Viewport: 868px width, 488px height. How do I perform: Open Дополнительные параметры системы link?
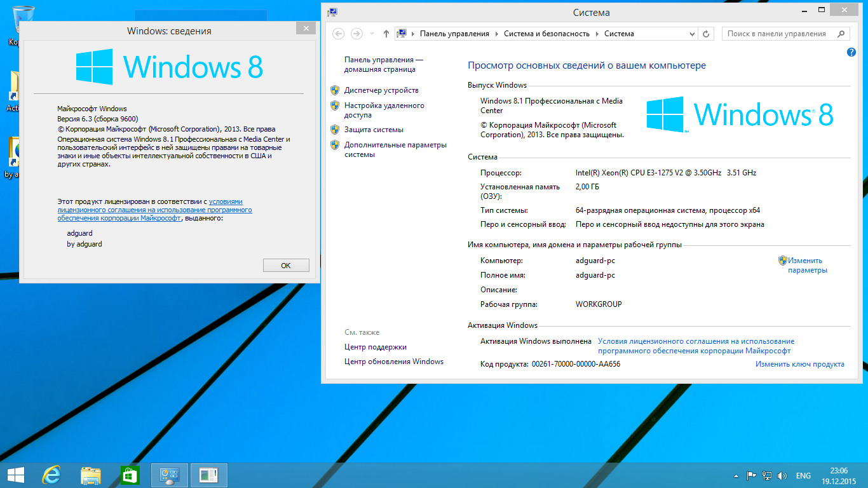pos(396,149)
